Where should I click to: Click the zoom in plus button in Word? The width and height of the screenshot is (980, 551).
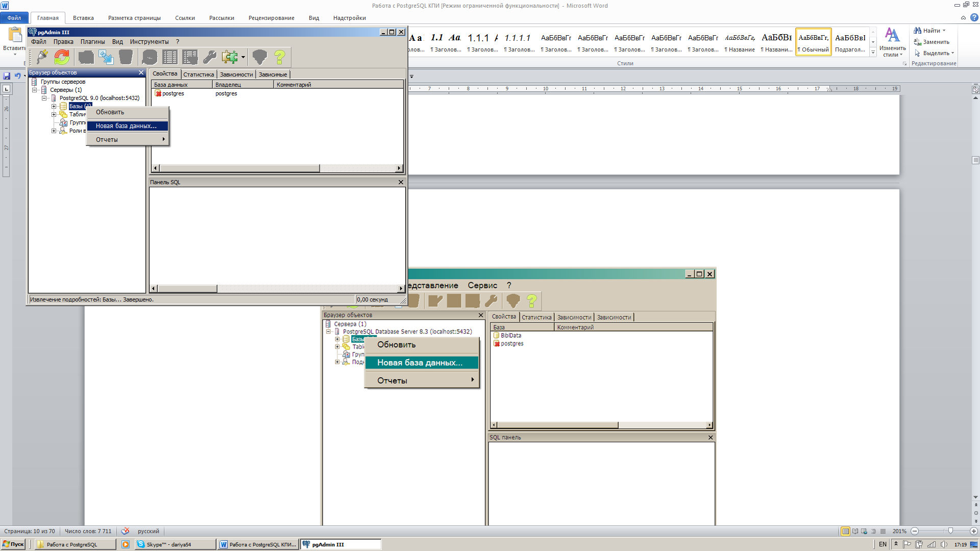973,531
